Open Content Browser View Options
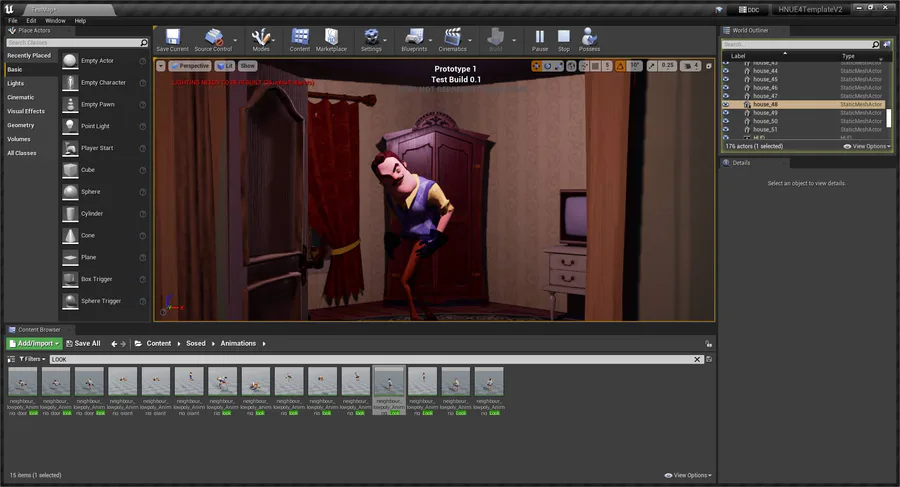This screenshot has width=900, height=487. click(x=688, y=476)
